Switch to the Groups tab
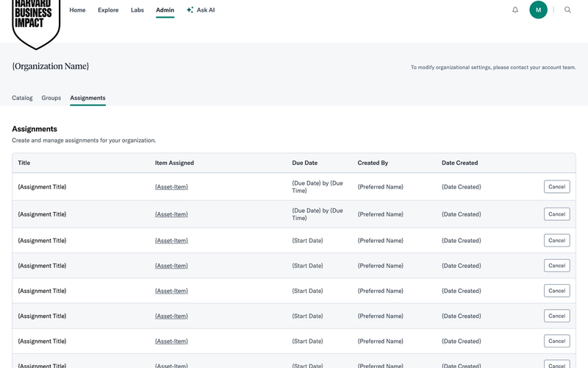 click(x=51, y=98)
